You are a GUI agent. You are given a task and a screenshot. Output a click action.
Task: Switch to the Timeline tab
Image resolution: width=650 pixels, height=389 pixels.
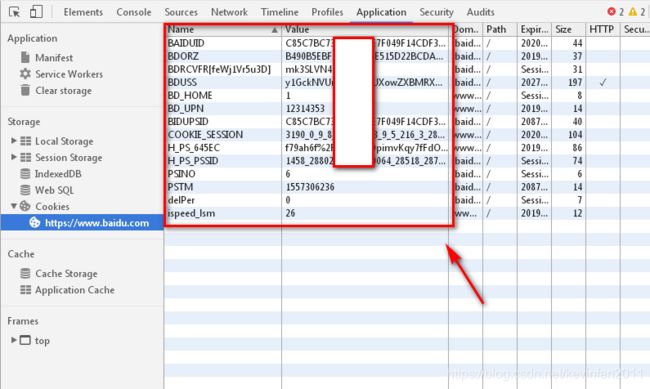pos(279,12)
